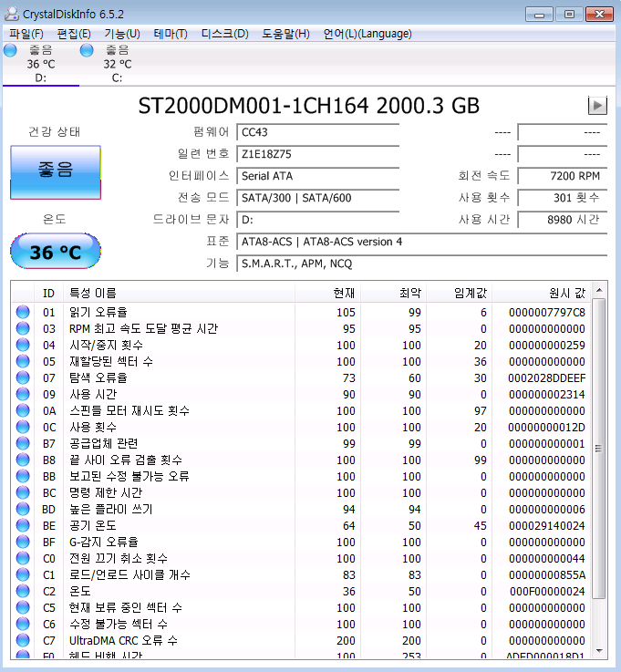
Task: Select the C: drive status orb
Action: [88, 50]
